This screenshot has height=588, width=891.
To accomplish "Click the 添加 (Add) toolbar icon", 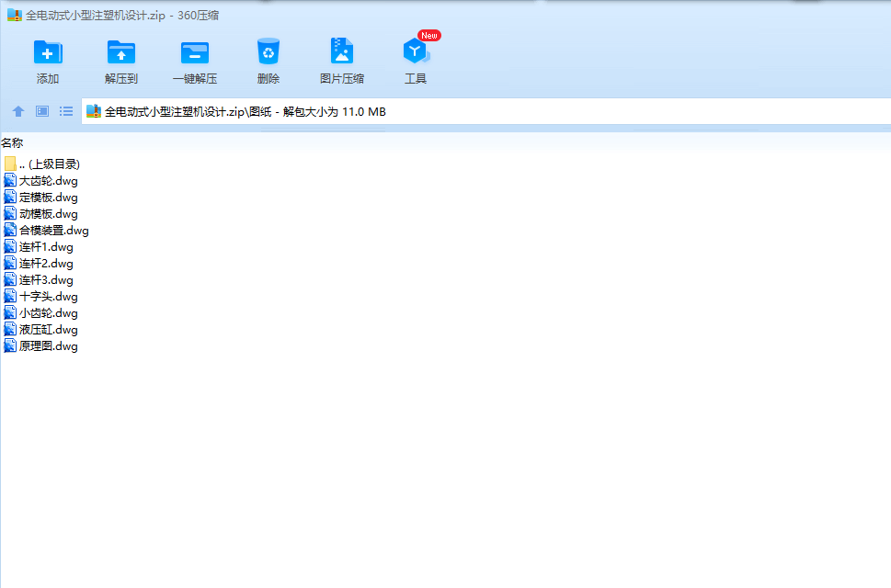I will (48, 52).
